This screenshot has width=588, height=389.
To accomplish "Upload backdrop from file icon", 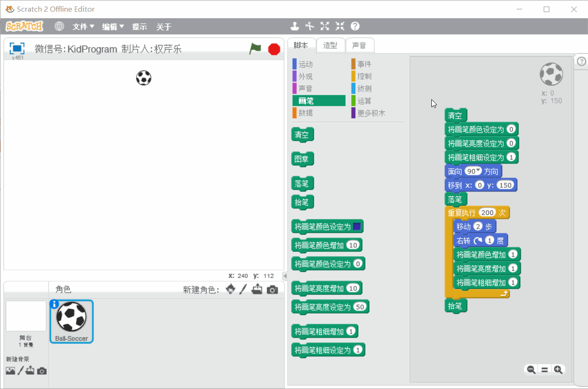I will 30,371.
